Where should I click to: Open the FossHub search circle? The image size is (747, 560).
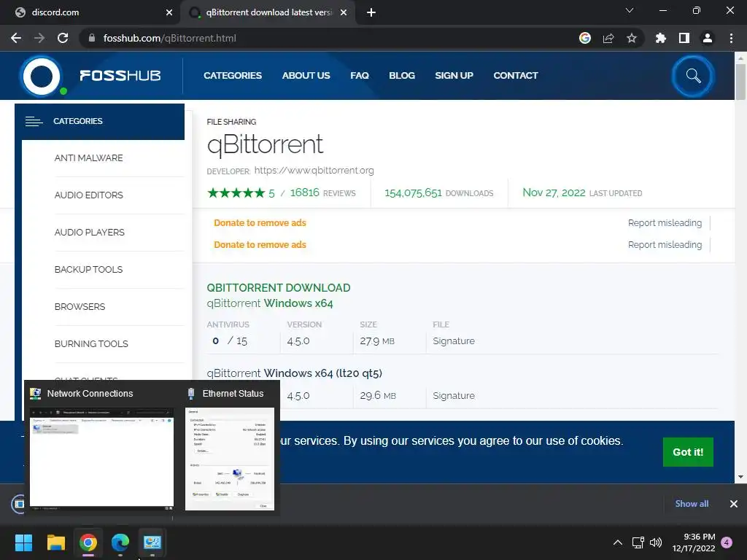pyautogui.click(x=693, y=76)
